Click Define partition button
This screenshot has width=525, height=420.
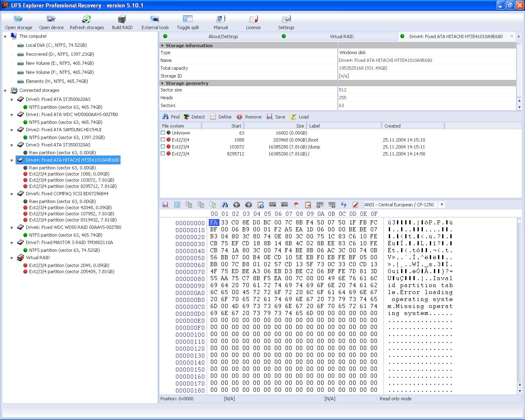pos(221,117)
